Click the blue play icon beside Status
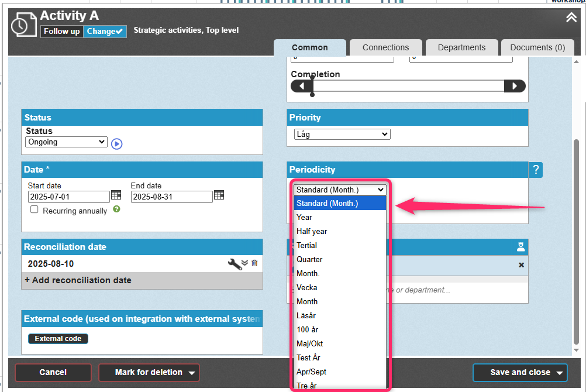 tap(116, 143)
